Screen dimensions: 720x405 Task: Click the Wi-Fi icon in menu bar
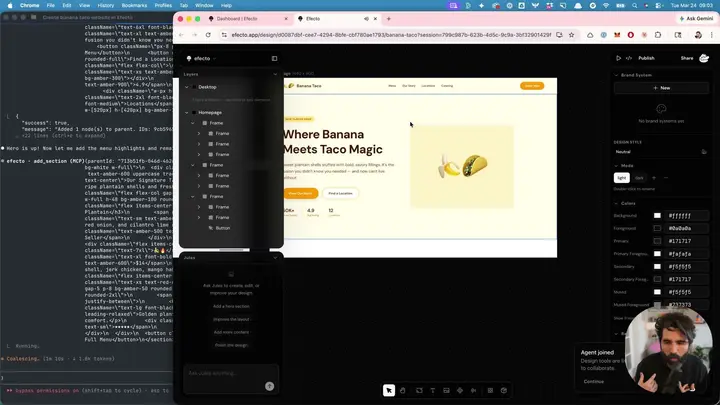pyautogui.click(x=606, y=6)
